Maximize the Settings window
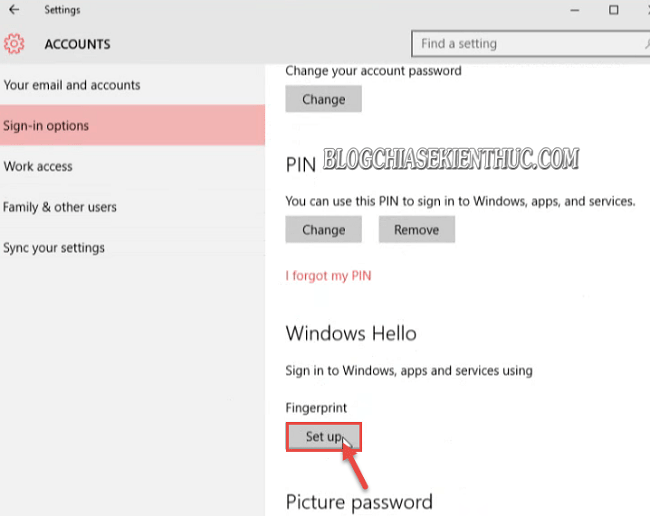The width and height of the screenshot is (650, 516). click(x=614, y=10)
